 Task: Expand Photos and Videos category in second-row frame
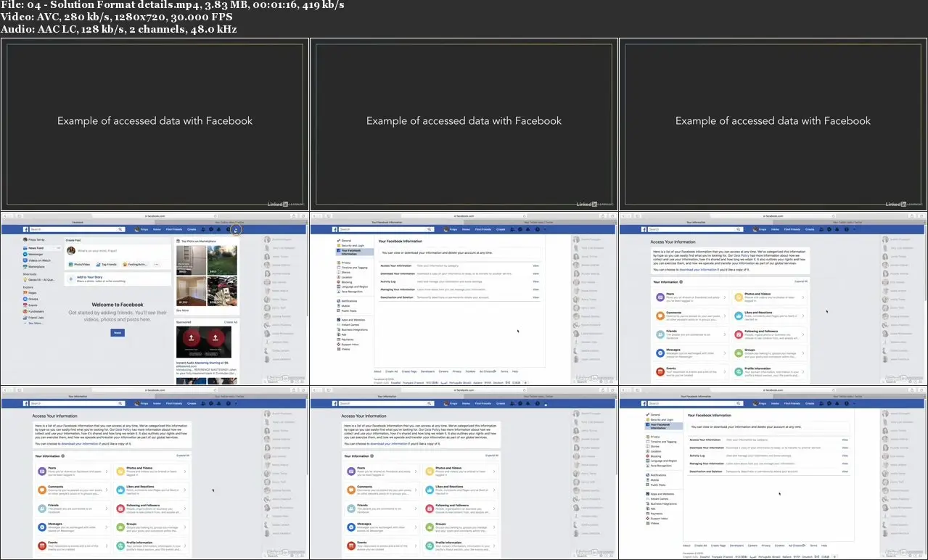click(770, 297)
